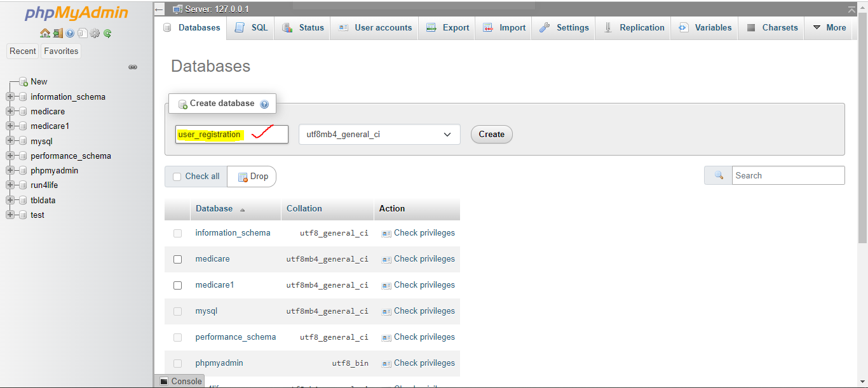This screenshot has height=388, width=868.
Task: Go to the User accounts tab
Action: point(374,27)
